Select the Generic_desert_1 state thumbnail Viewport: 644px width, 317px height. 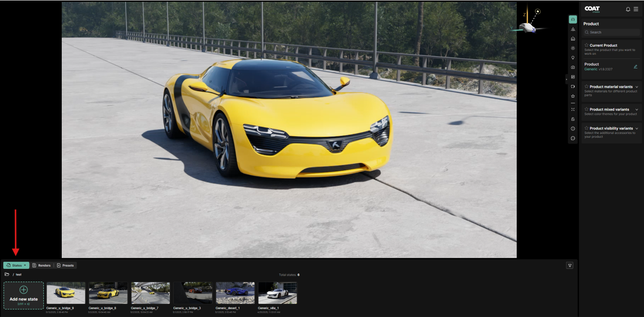click(x=235, y=293)
